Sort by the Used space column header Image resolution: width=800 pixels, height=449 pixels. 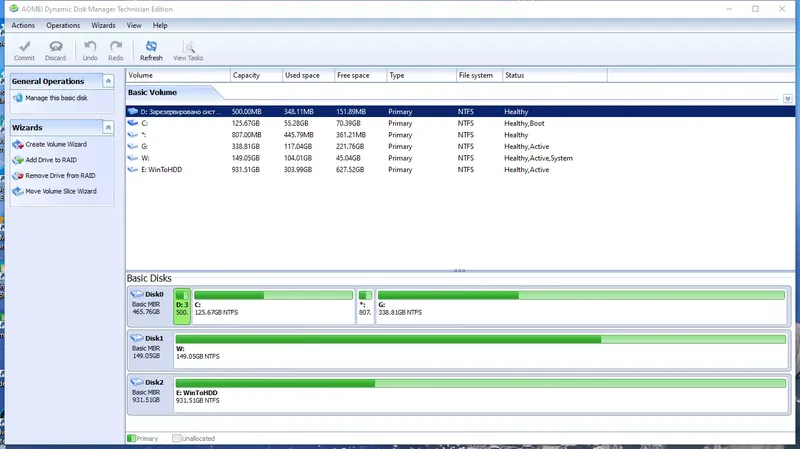pyautogui.click(x=309, y=76)
